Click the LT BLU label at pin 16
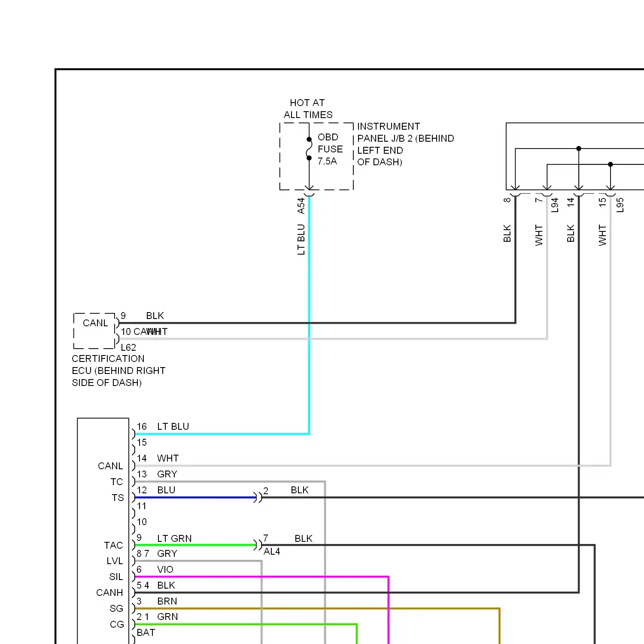This screenshot has width=644, height=644. pos(173,426)
